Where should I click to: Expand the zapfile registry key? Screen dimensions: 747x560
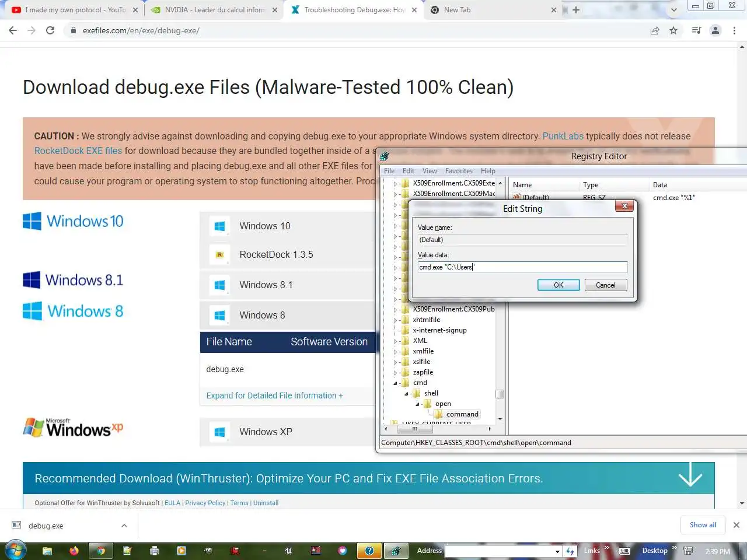(396, 373)
